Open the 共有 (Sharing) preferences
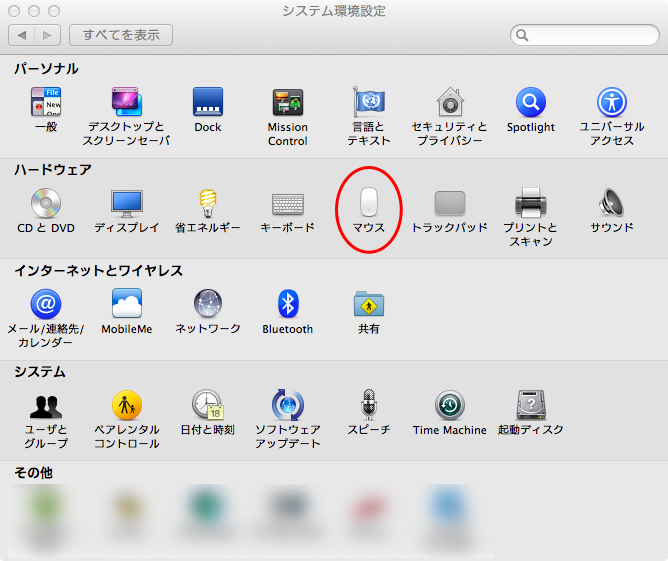Viewport: 668px width, 561px height. tap(369, 305)
